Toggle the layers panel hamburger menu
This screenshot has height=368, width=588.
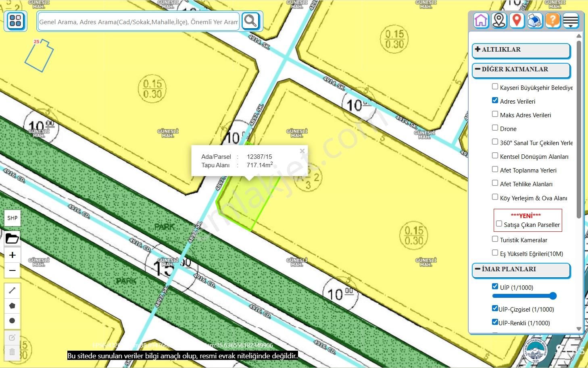(571, 21)
